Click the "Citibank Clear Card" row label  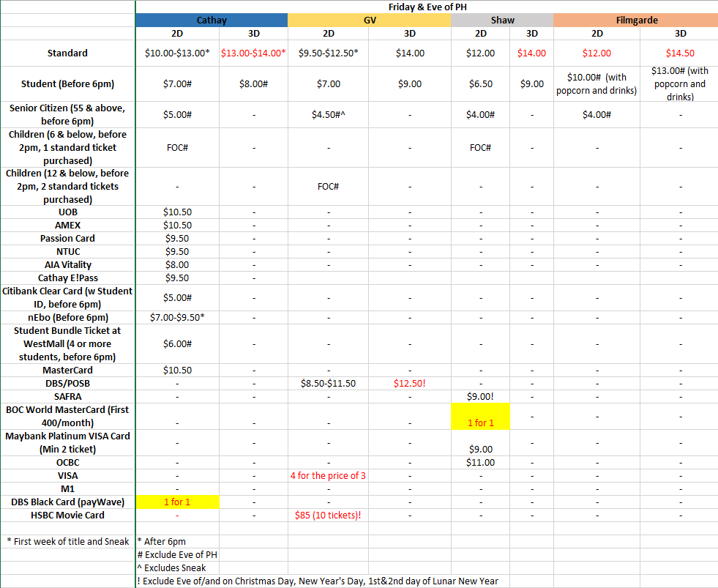67,298
